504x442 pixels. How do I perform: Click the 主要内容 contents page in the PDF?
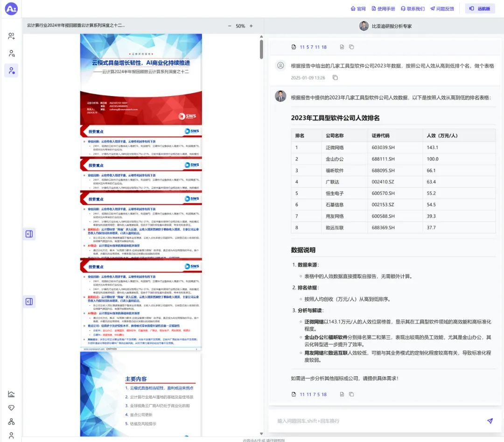(141, 394)
